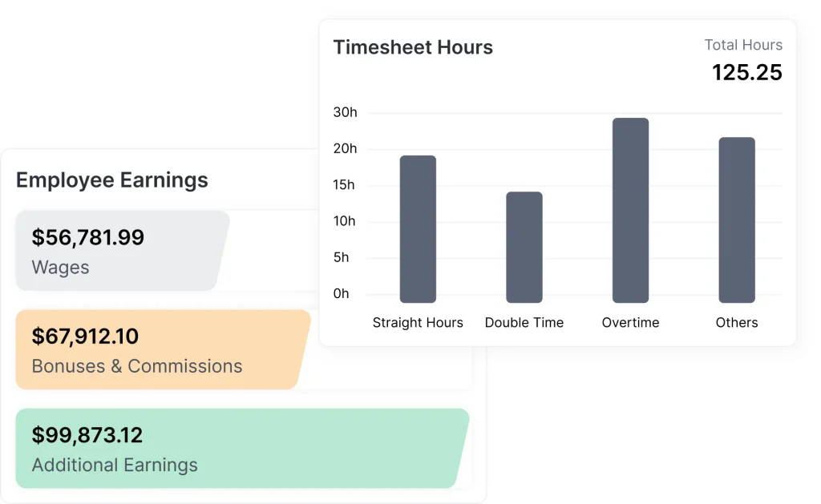Click the Overtime axis label
This screenshot has height=504, width=821.
pyautogui.click(x=630, y=322)
